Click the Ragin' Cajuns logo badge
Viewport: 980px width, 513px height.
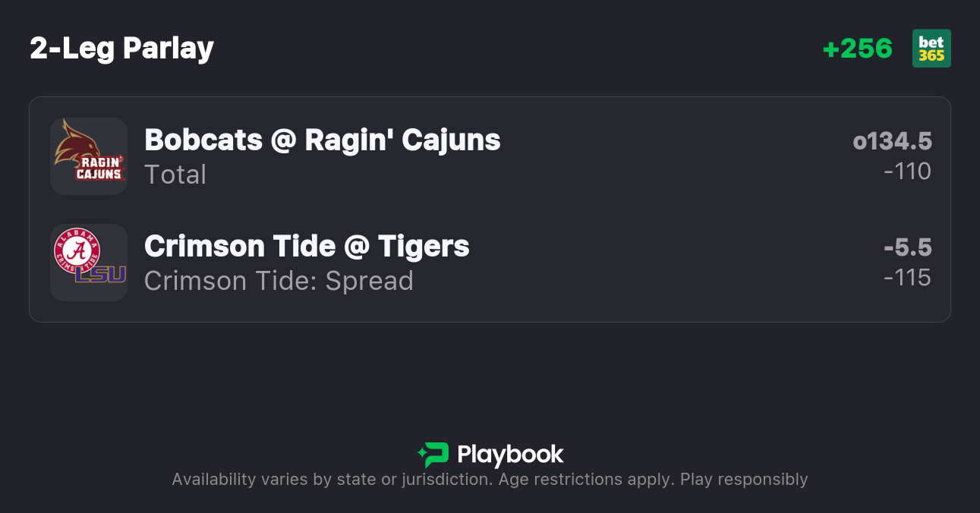99,168
